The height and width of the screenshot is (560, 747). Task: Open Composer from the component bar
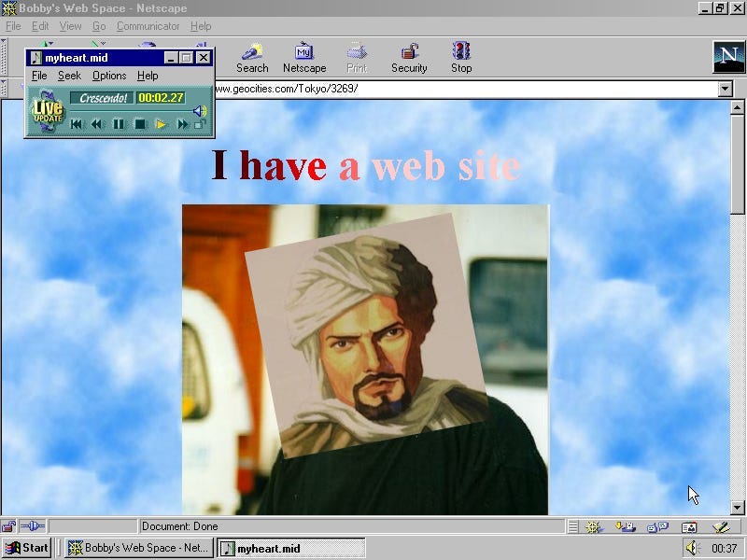pyautogui.click(x=721, y=526)
